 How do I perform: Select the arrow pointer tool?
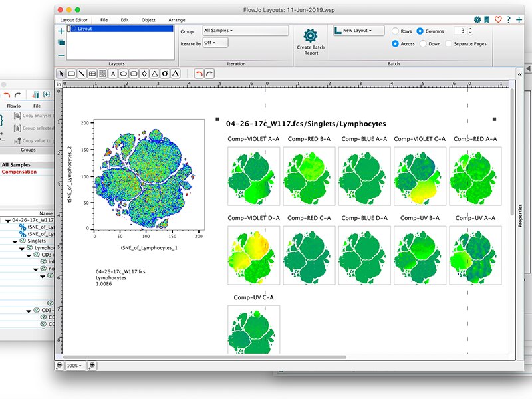(x=61, y=74)
